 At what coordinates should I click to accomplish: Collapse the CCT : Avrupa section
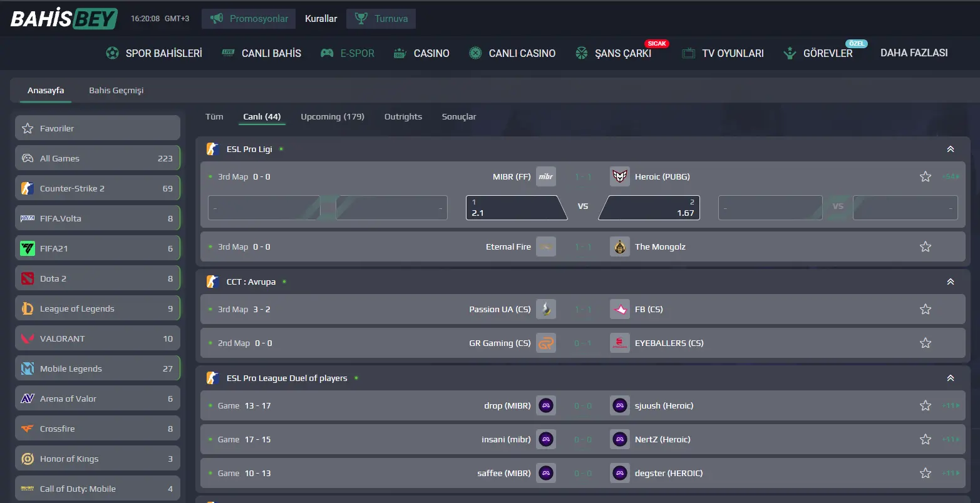951,282
